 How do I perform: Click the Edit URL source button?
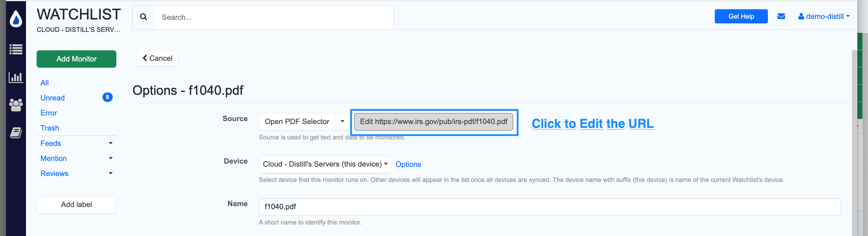tap(433, 122)
